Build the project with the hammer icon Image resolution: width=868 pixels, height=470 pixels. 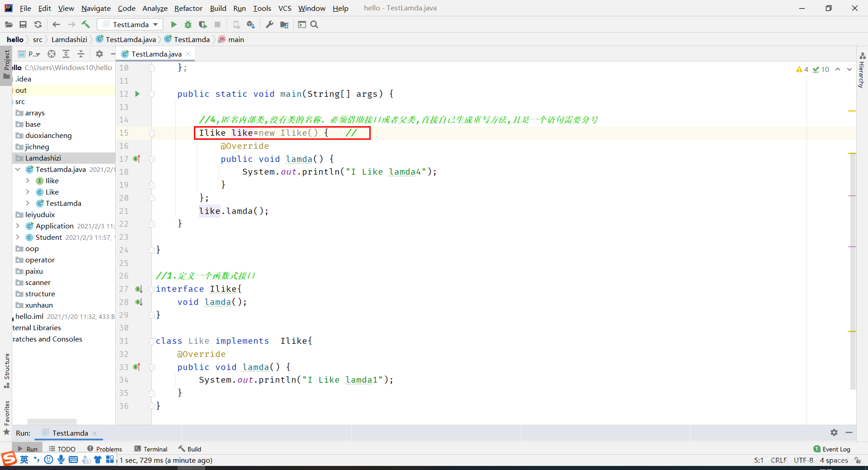pos(86,24)
